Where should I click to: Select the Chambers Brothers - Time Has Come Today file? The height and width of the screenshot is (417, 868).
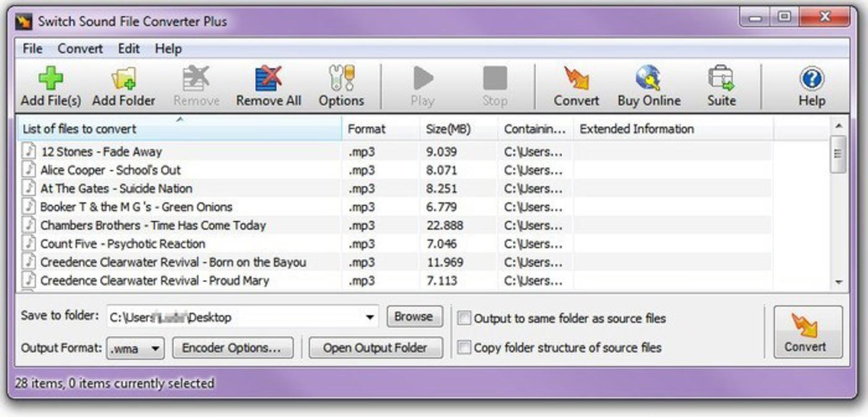pyautogui.click(x=153, y=225)
